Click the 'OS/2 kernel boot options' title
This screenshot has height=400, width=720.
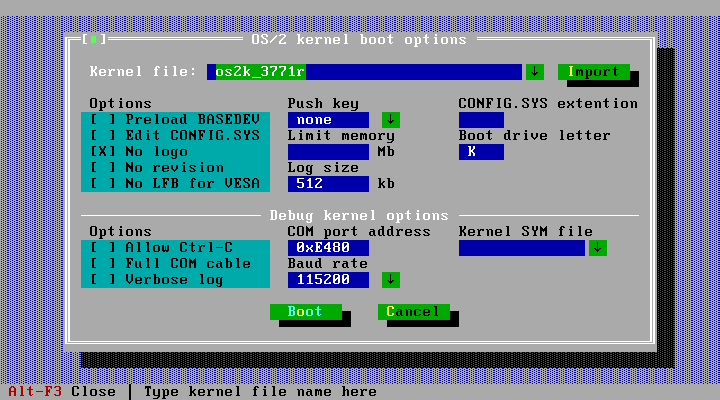(359, 39)
